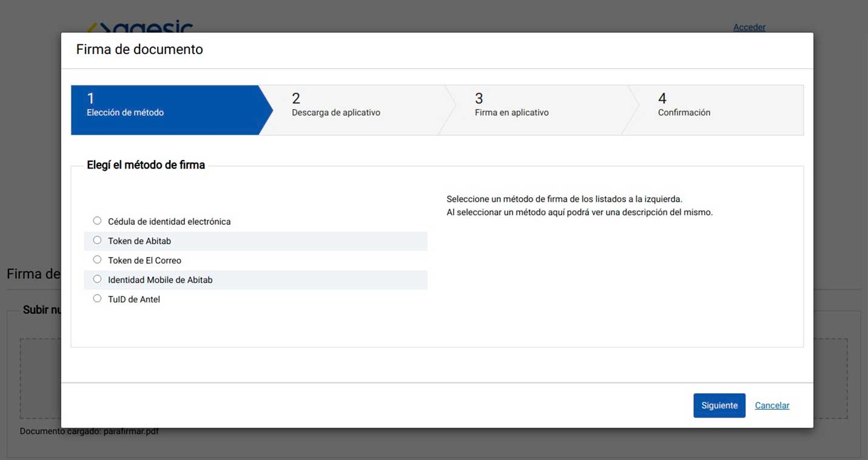Select the Cédula de identidad electrónica radio button
Image resolution: width=868 pixels, height=460 pixels.
coord(97,221)
